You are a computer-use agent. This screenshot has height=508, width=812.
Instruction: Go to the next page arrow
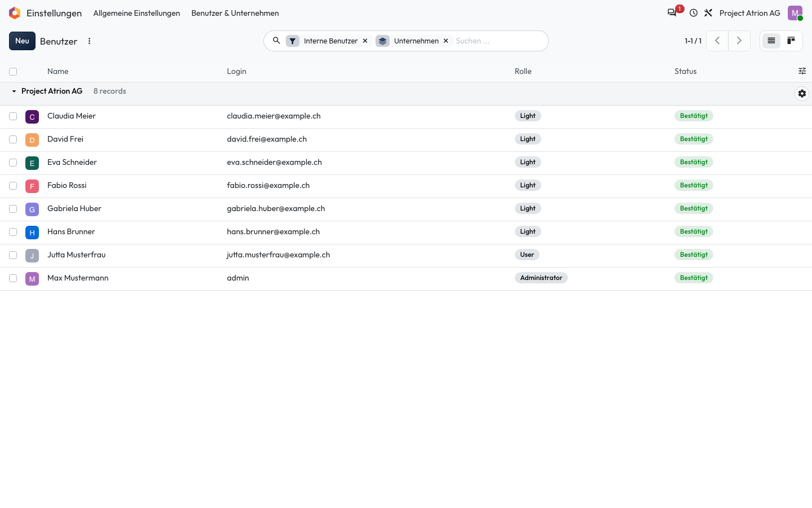click(x=739, y=41)
